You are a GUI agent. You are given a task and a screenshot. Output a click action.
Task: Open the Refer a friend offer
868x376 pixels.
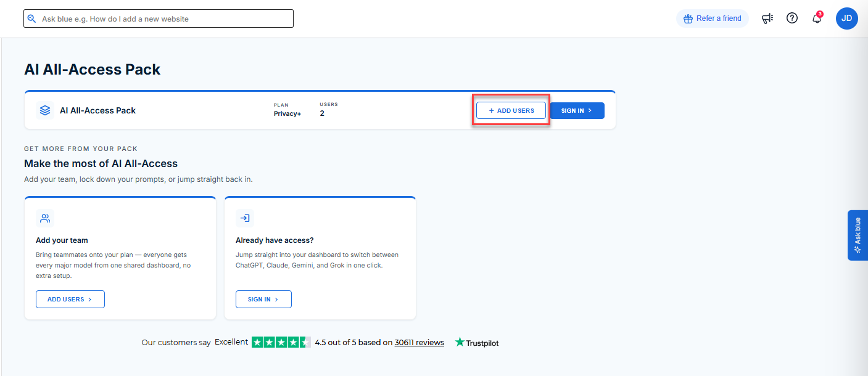coord(713,18)
